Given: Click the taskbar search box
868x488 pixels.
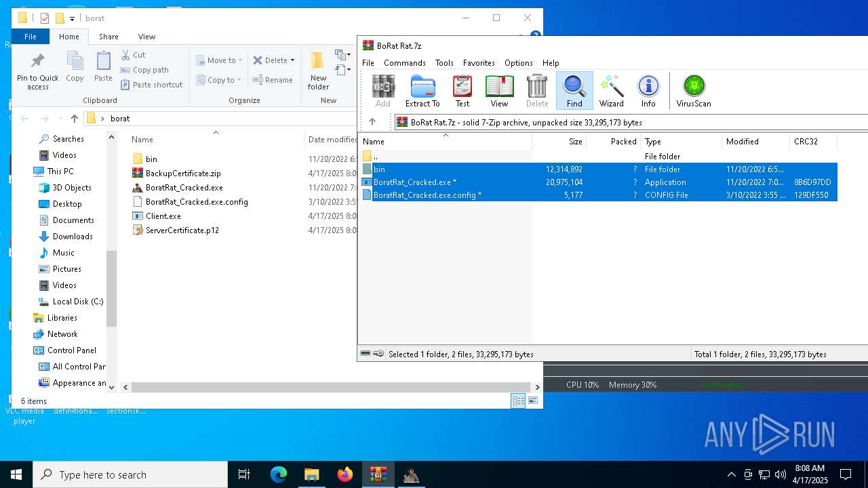Looking at the screenshot, I should click(130, 474).
